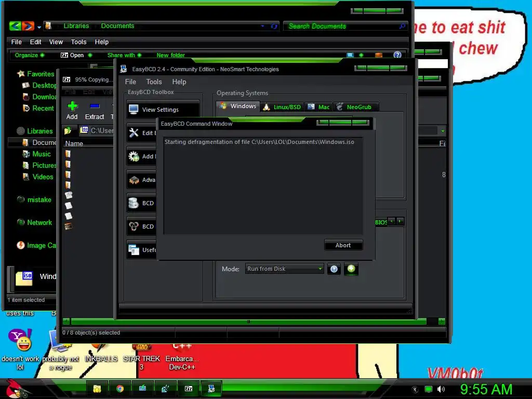The height and width of the screenshot is (399, 532).
Task: Switch to the Linux/BSD tab
Action: coord(282,107)
